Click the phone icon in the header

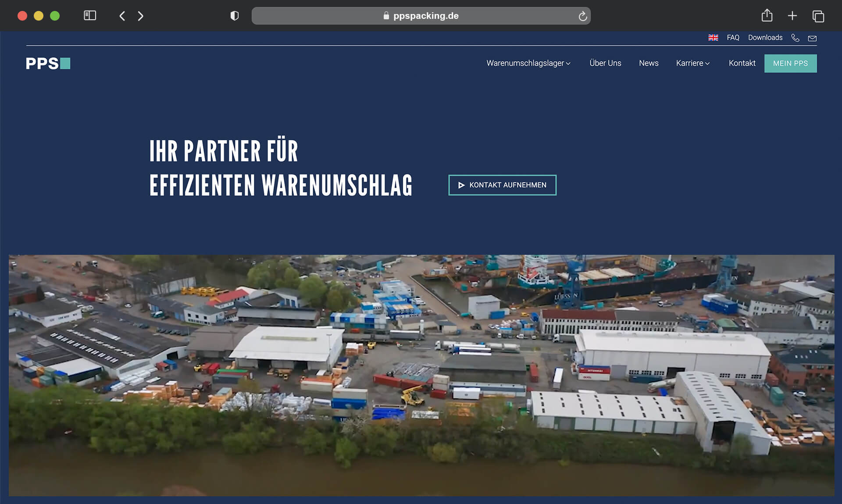coord(795,38)
